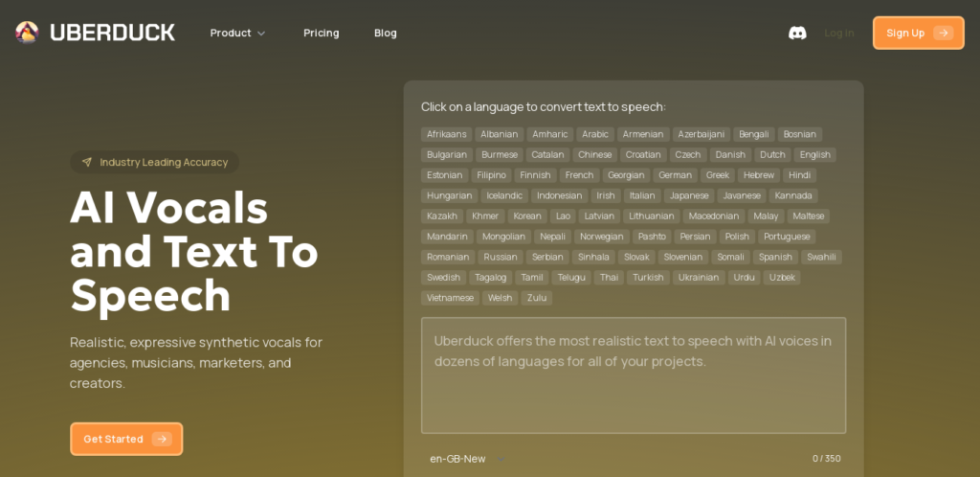Image resolution: width=980 pixels, height=477 pixels.
Task: Click the Industry Leading Accuracy badge
Action: [x=155, y=162]
